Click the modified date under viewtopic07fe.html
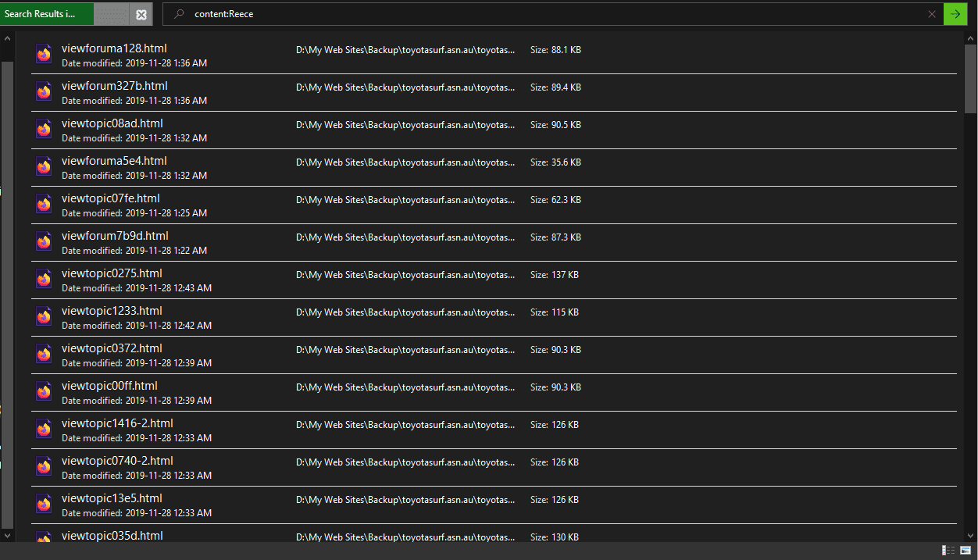The width and height of the screenshot is (978, 560). tap(134, 213)
